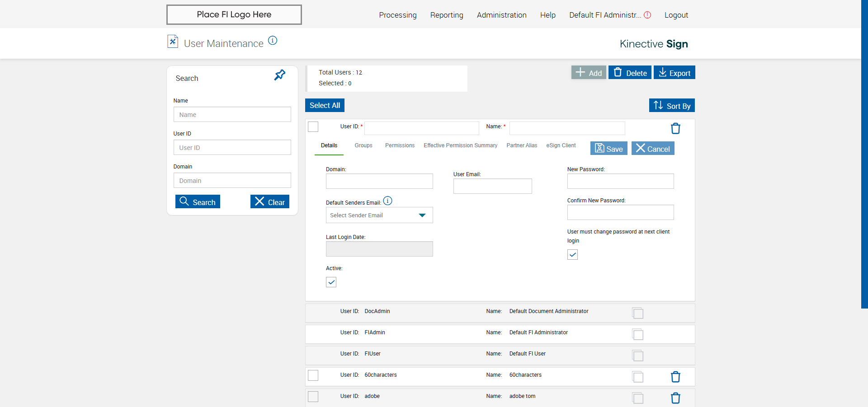Uncheck the Active checkbox
The height and width of the screenshot is (407, 868).
(331, 282)
